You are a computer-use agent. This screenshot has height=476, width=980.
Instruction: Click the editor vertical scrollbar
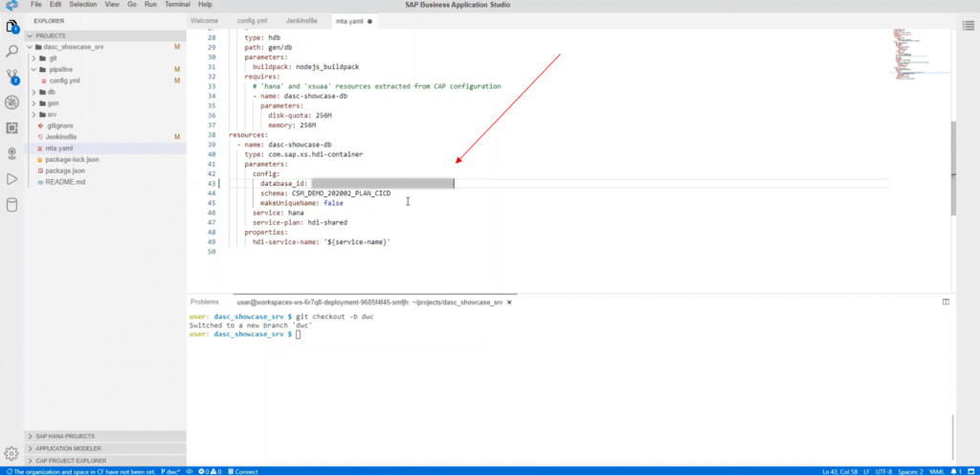pyautogui.click(x=953, y=168)
